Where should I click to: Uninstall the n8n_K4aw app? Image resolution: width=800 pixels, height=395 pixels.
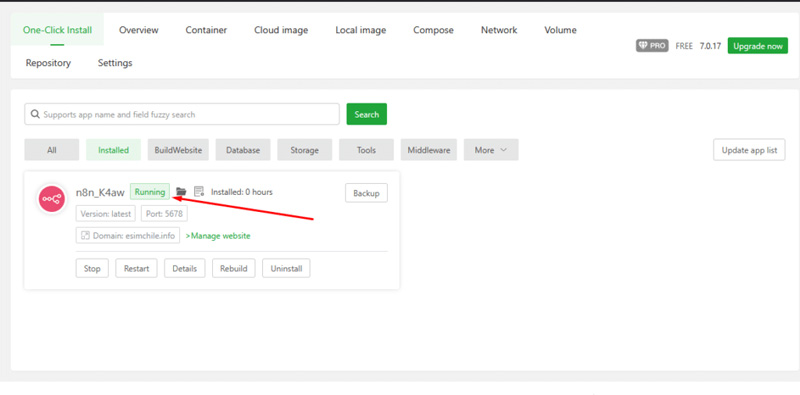[286, 268]
